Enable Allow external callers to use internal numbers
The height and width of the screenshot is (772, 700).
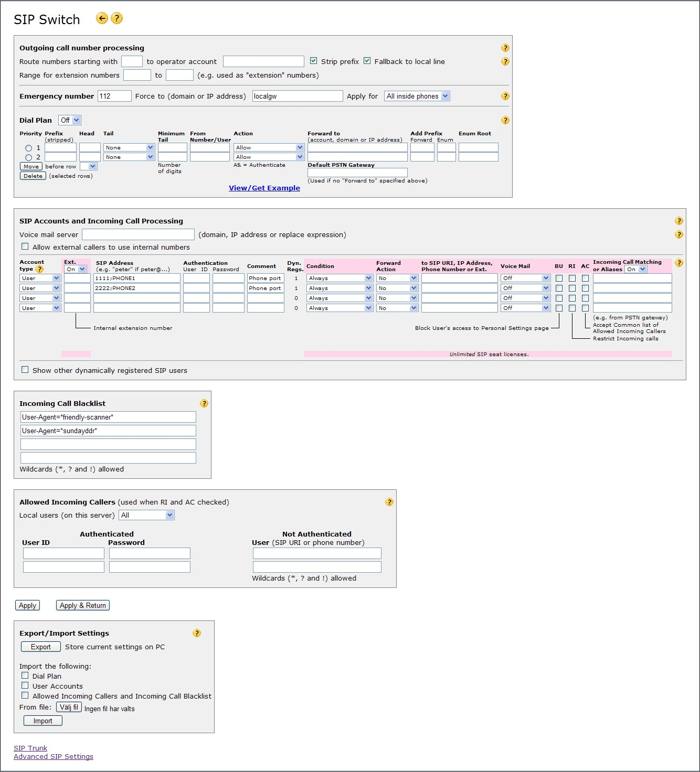click(x=25, y=246)
